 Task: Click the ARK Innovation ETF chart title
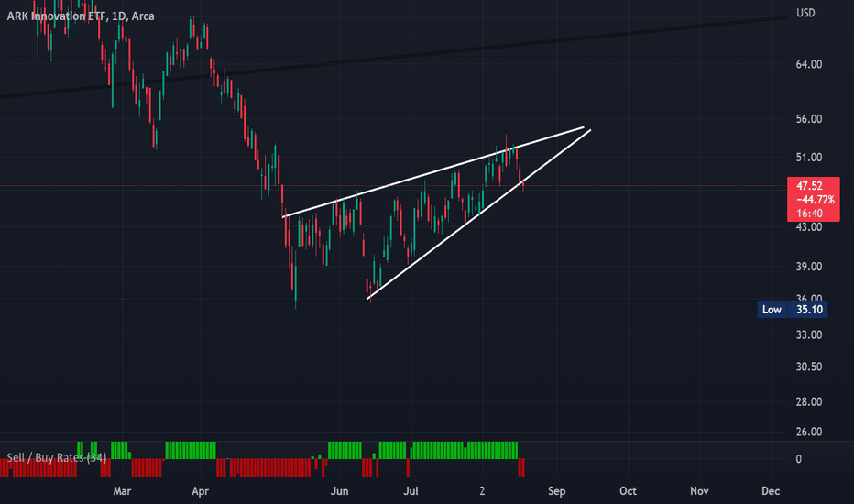pos(81,16)
